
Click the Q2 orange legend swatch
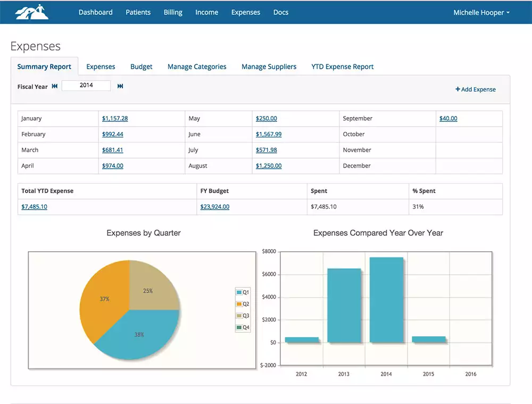[x=239, y=304]
